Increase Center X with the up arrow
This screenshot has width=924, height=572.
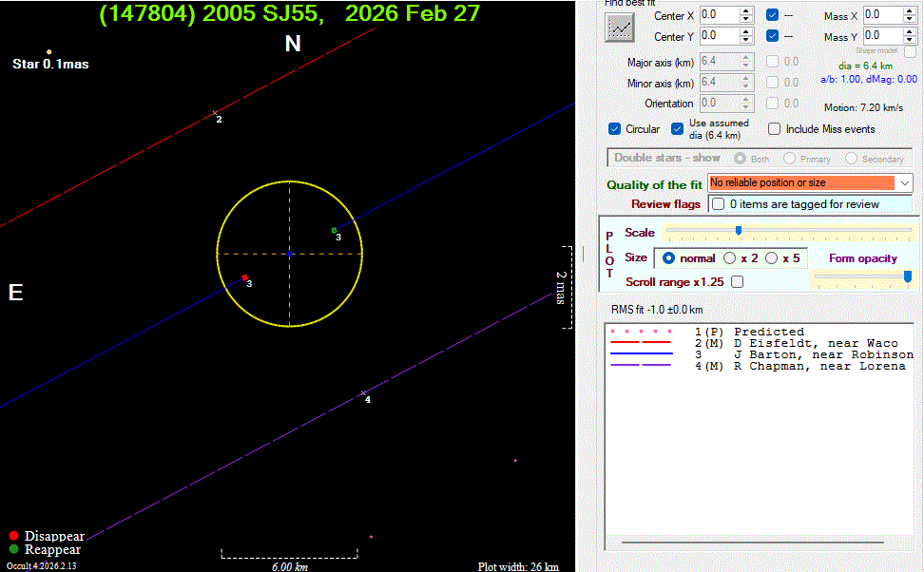tap(746, 10)
